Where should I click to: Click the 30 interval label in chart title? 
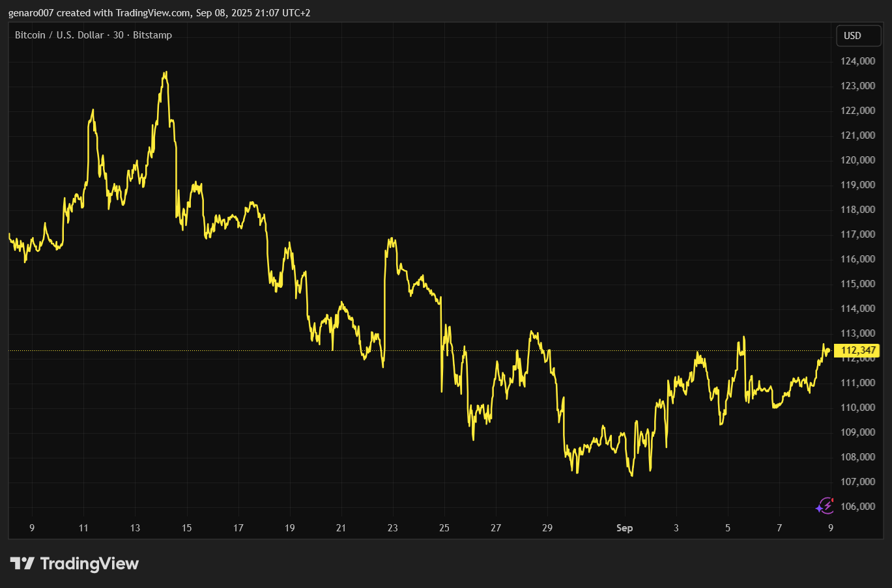point(118,35)
